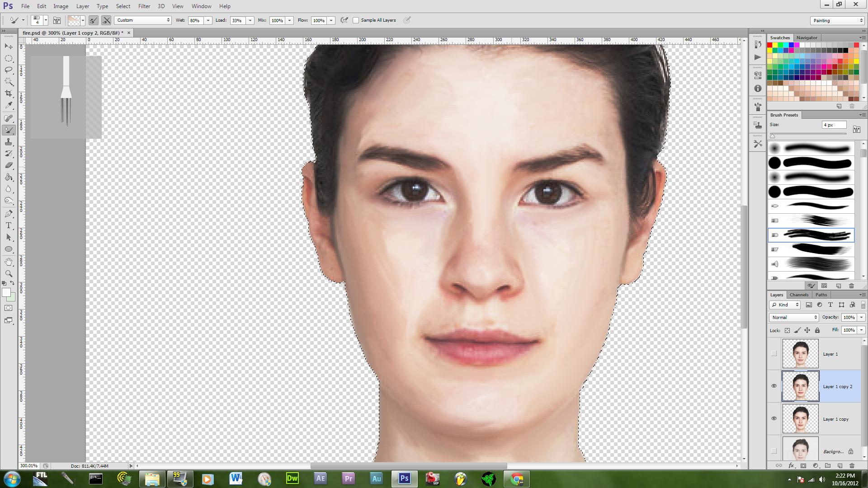Hide Layer 1 copy layer
This screenshot has width=868, height=488.
coord(774,419)
